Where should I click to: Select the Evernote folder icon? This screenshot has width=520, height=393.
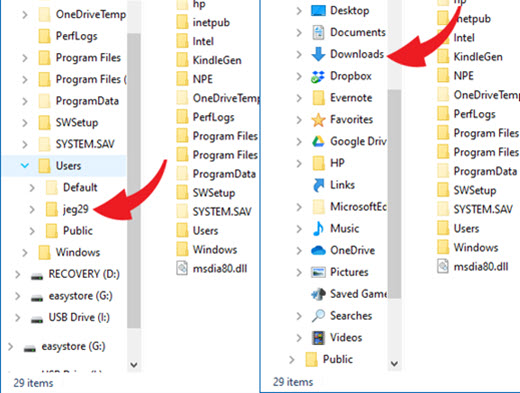click(x=318, y=98)
